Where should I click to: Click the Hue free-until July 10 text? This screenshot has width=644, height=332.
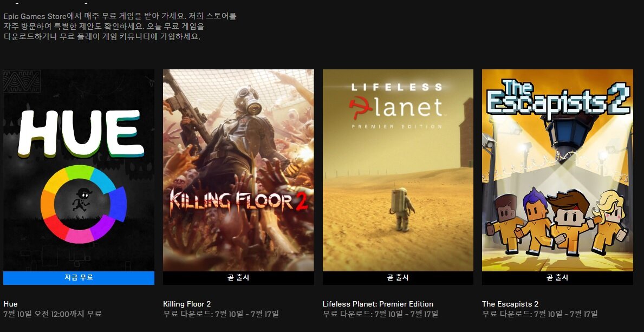point(53,314)
